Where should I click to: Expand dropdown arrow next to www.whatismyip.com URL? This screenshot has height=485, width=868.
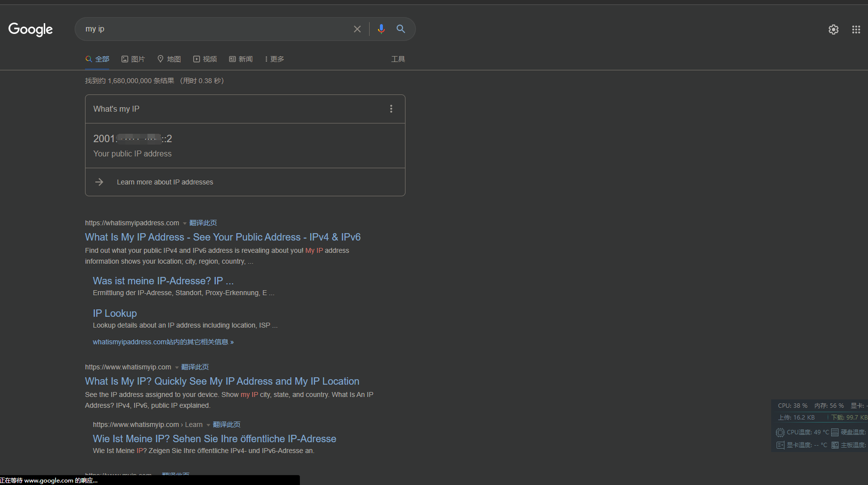pos(177,367)
